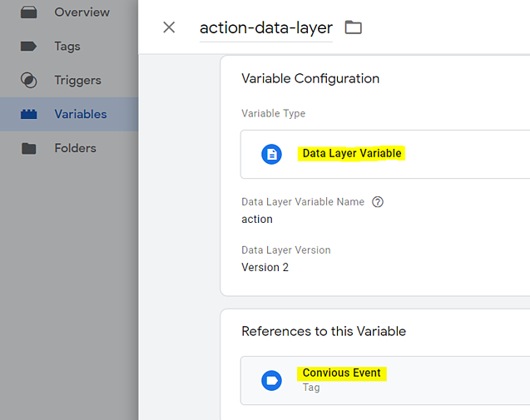Select Variables in the sidebar

(x=80, y=114)
